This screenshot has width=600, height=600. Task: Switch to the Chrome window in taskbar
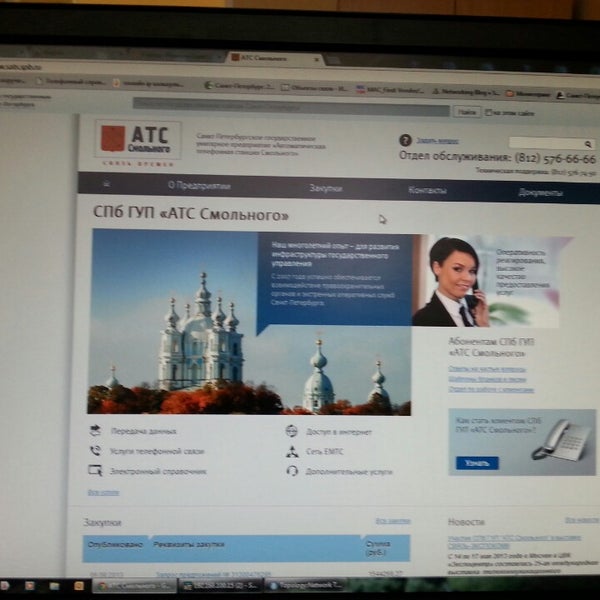point(135,586)
